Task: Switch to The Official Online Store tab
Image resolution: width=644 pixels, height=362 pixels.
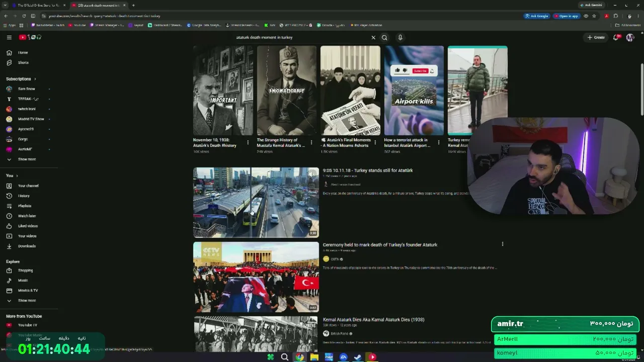Action: [39, 5]
